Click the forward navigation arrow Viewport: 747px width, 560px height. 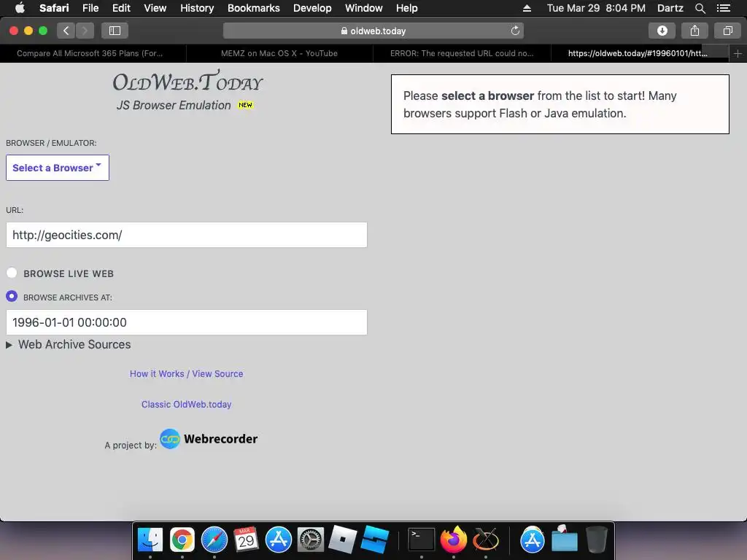(x=85, y=31)
